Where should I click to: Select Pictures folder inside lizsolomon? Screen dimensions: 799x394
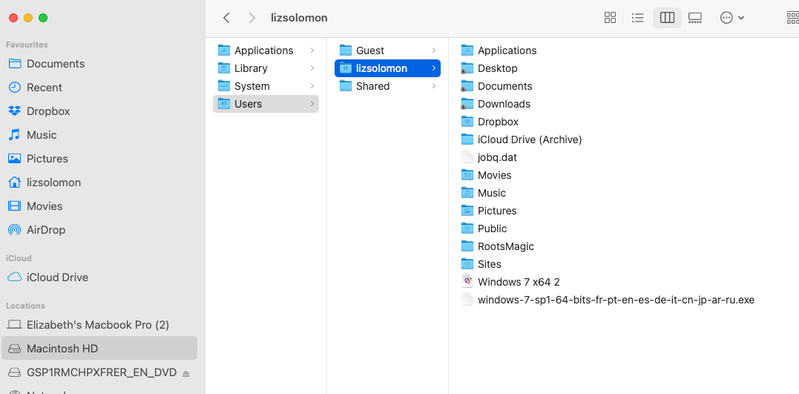(x=489, y=211)
